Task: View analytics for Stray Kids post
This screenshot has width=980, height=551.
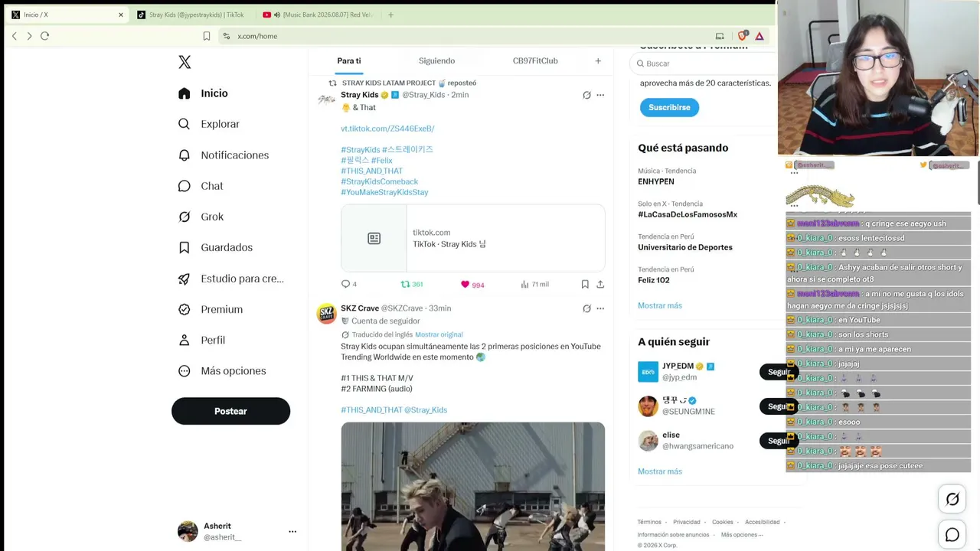Action: pyautogui.click(x=534, y=284)
